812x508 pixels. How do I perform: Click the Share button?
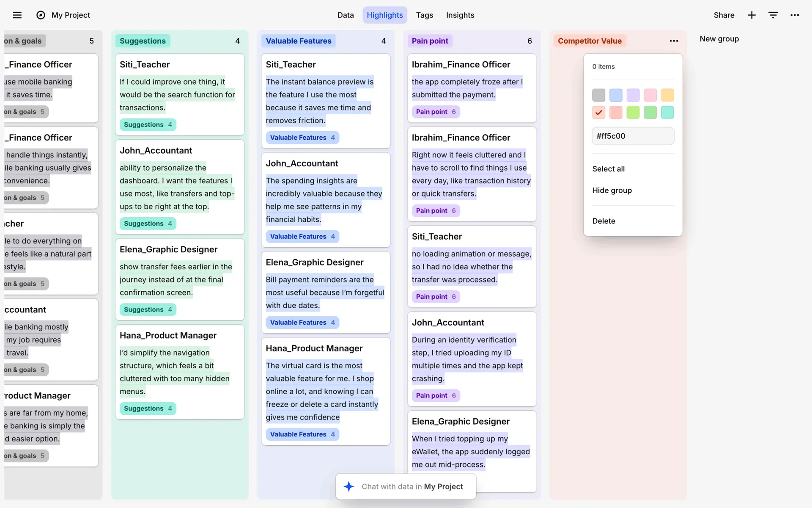(724, 15)
